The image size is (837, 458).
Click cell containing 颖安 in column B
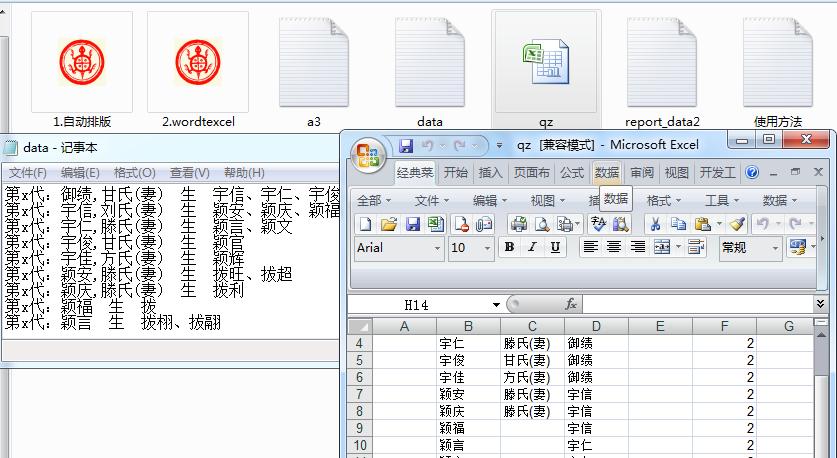[x=468, y=394]
